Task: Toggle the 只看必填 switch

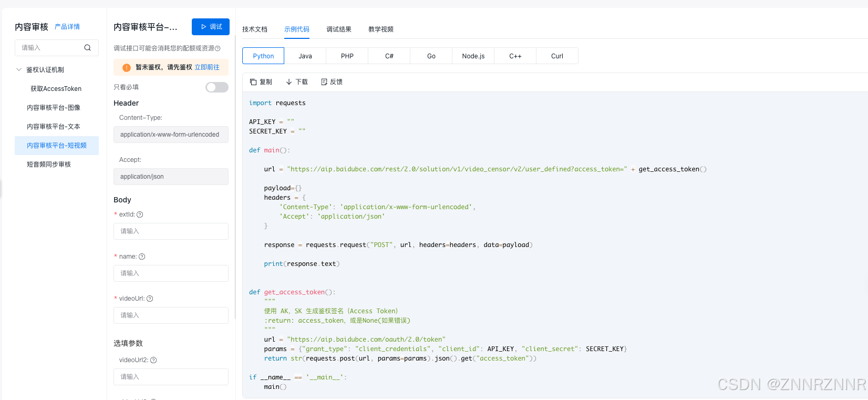Action: coord(217,87)
